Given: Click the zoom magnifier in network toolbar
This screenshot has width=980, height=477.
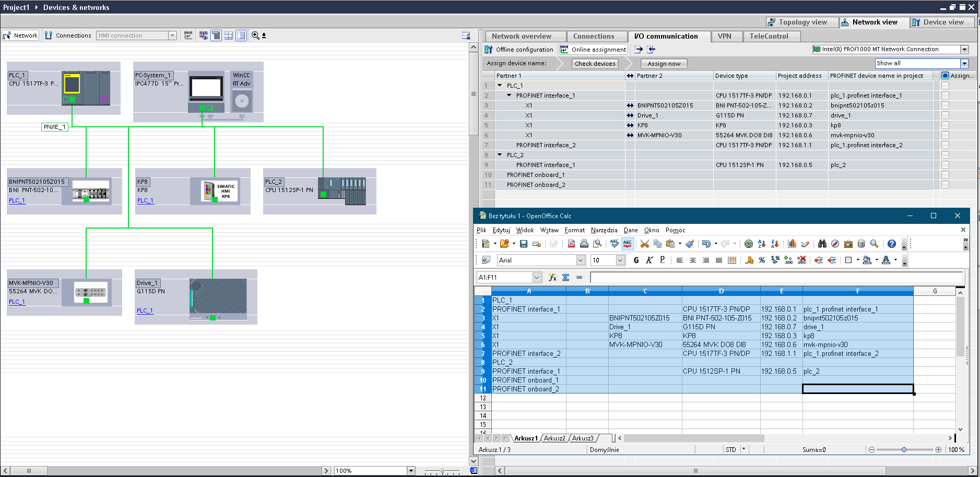Looking at the screenshot, I should (x=255, y=35).
